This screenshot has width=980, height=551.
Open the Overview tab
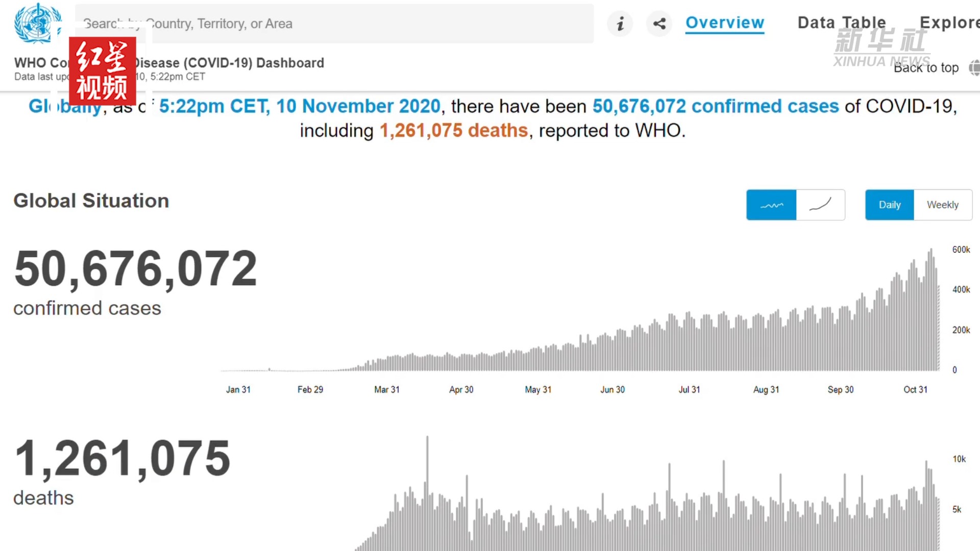[x=724, y=23]
